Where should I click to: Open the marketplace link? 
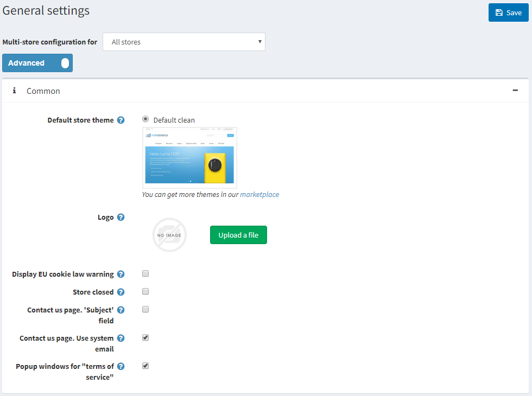tap(259, 194)
